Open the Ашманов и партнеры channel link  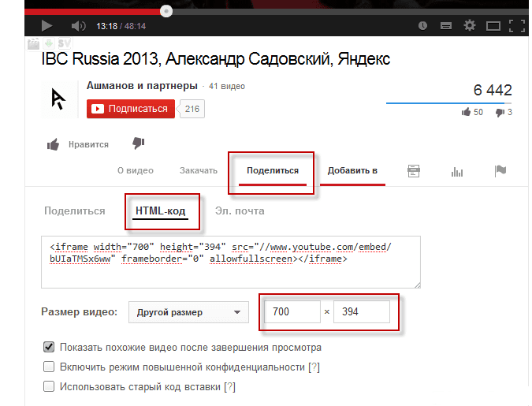point(142,86)
